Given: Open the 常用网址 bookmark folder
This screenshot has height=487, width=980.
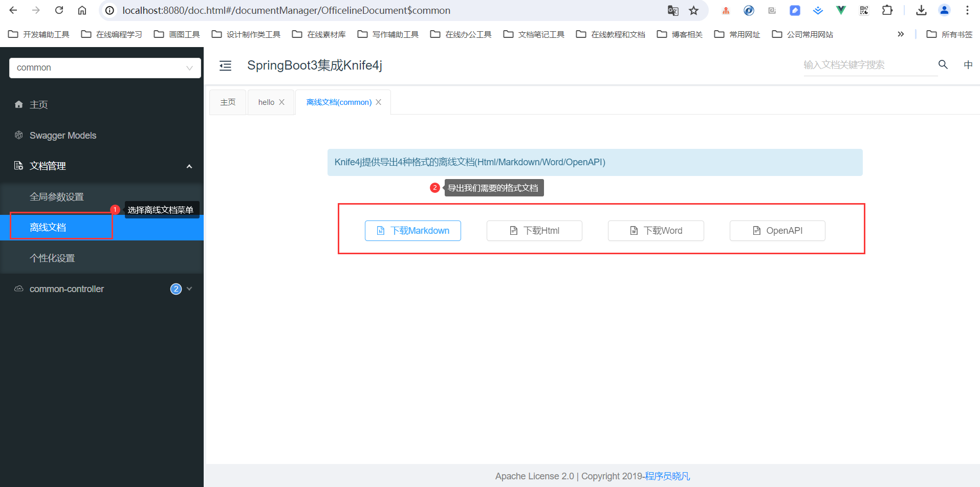Looking at the screenshot, I should coord(737,34).
